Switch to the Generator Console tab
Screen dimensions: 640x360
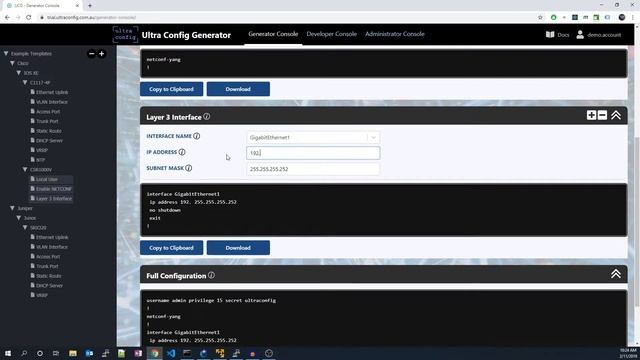click(273, 34)
